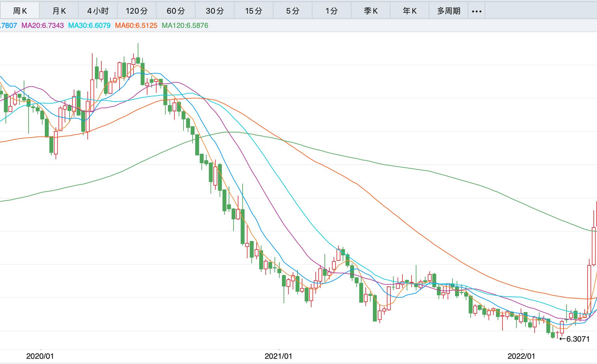Click the 2022/01 date axis label
597x364 pixels.
(521, 356)
